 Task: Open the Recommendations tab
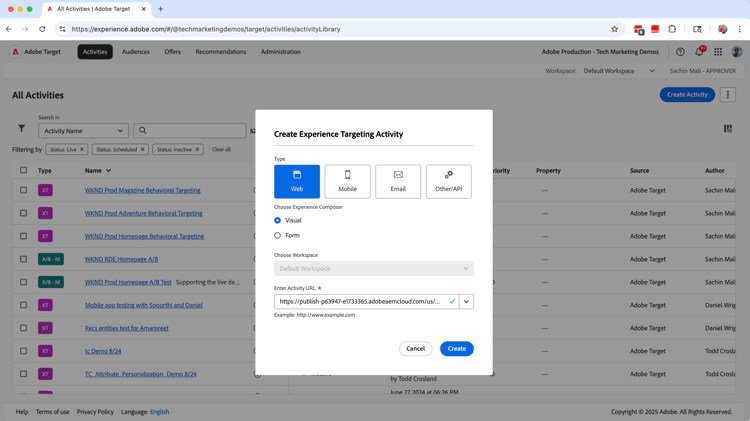point(220,52)
